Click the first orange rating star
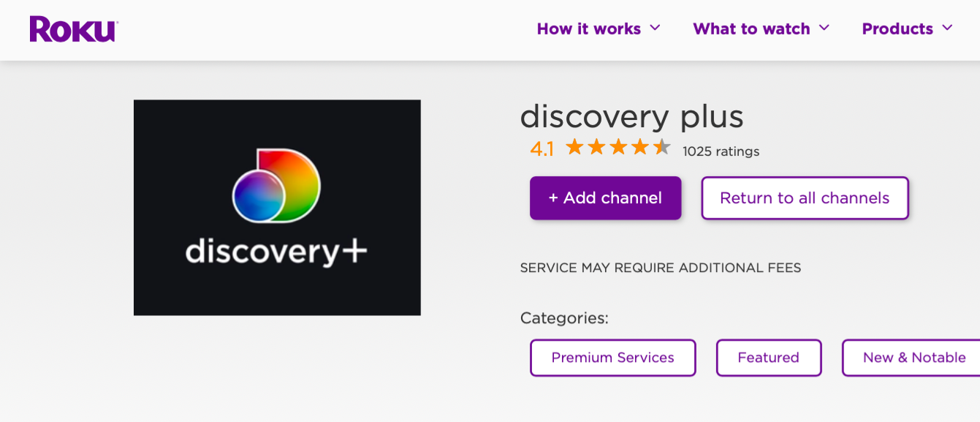The height and width of the screenshot is (422, 980). [x=574, y=148]
